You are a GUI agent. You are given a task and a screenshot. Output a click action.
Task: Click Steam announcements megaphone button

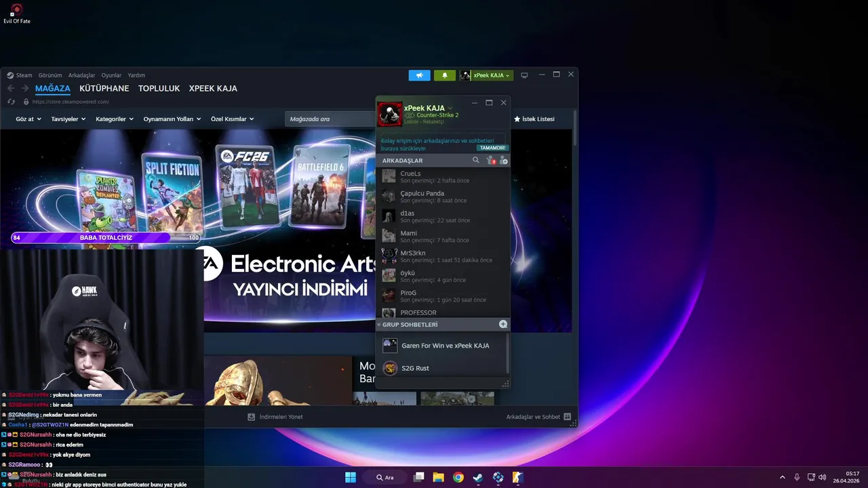pos(419,75)
